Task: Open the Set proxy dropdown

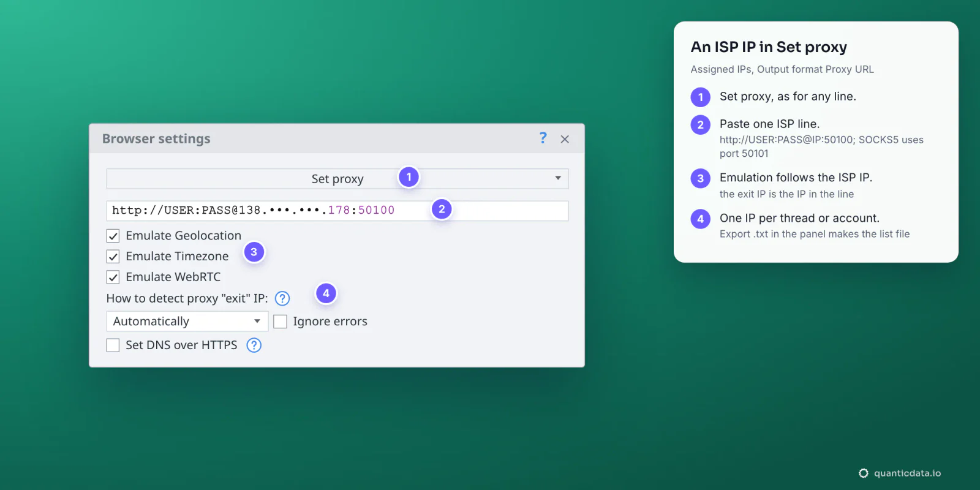Action: point(337,179)
